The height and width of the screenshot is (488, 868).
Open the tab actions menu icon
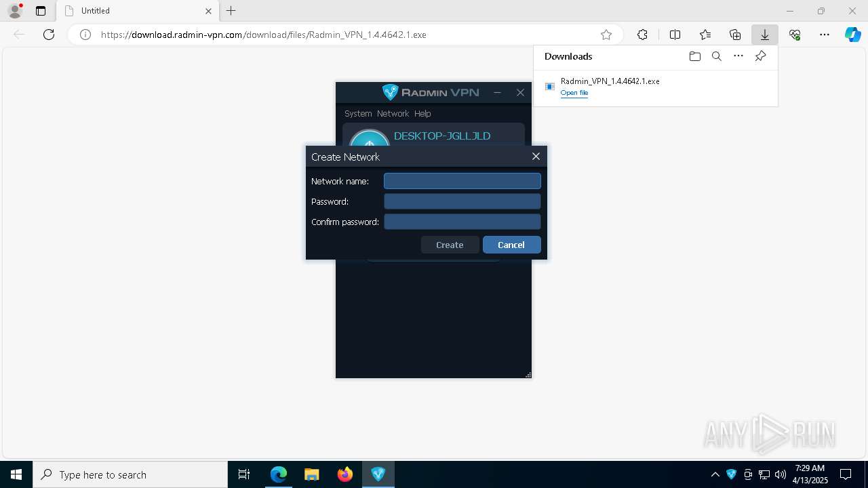[41, 11]
